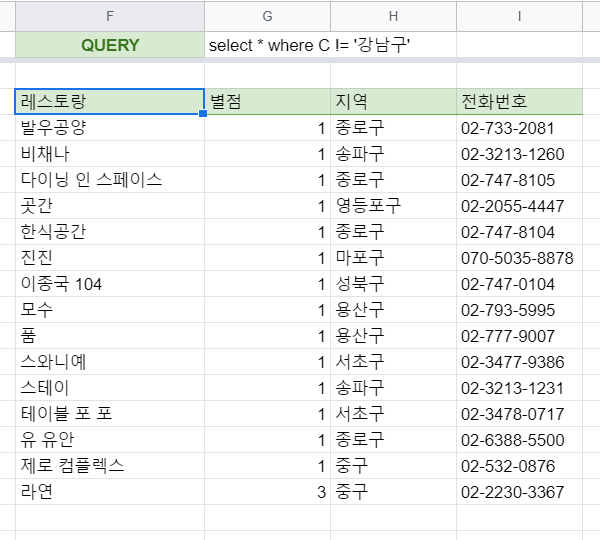The width and height of the screenshot is (600, 540).
Task: Click the green QUERY label cell
Action: coord(110,45)
